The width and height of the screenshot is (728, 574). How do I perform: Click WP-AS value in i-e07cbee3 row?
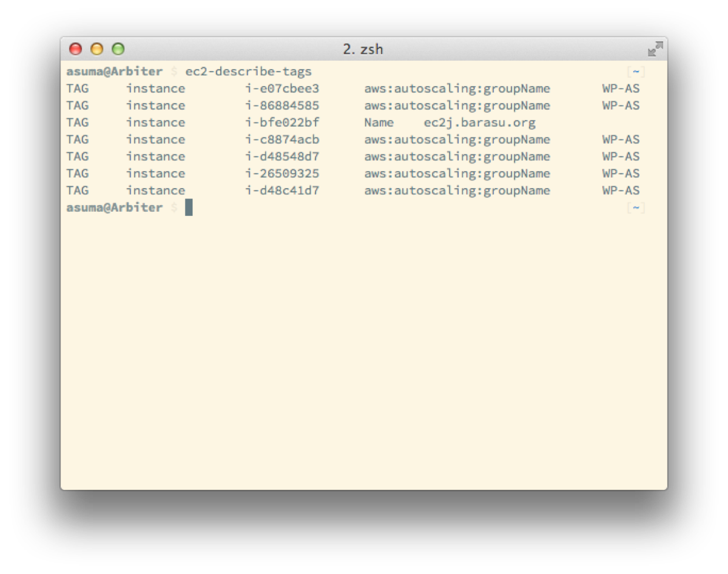pyautogui.click(x=621, y=89)
